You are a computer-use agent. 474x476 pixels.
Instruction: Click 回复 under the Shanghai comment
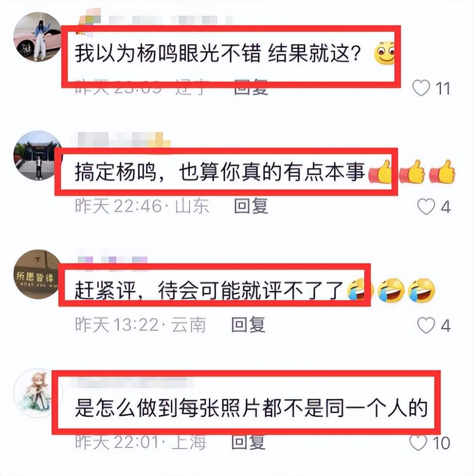coord(248,442)
